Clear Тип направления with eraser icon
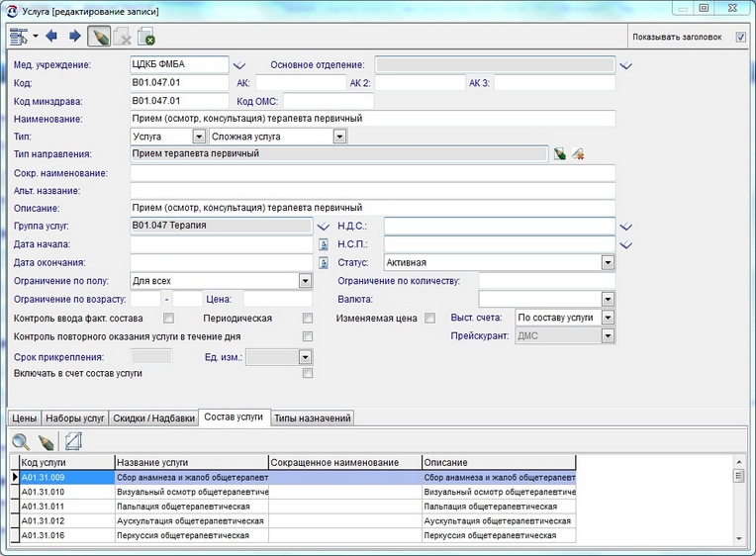Screen dimensions: 756x556 click(x=578, y=154)
